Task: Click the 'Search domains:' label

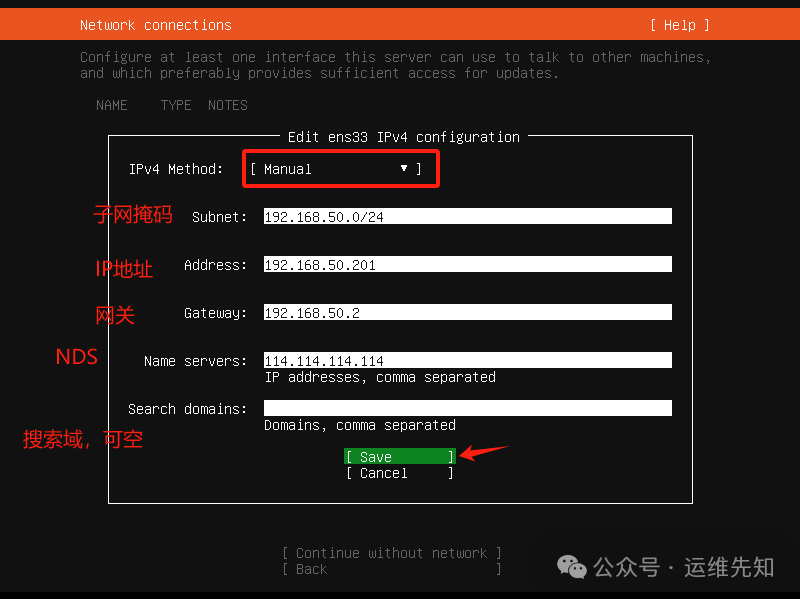Action: [x=187, y=409]
